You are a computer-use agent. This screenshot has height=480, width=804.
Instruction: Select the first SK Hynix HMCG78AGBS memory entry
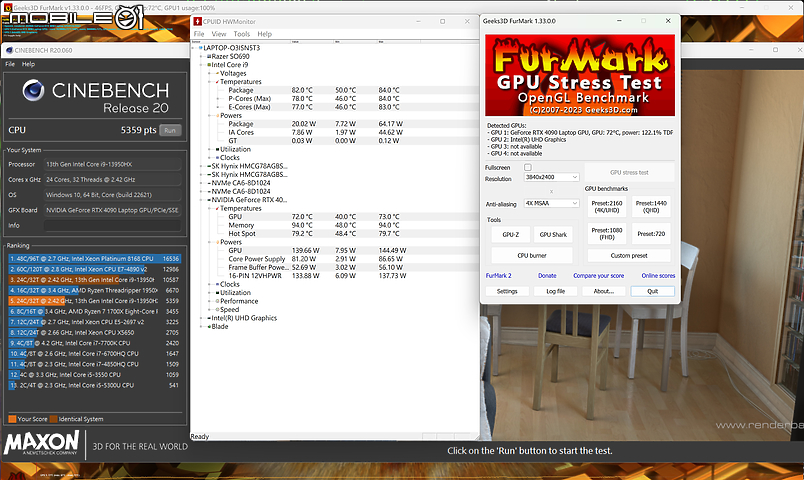point(249,166)
